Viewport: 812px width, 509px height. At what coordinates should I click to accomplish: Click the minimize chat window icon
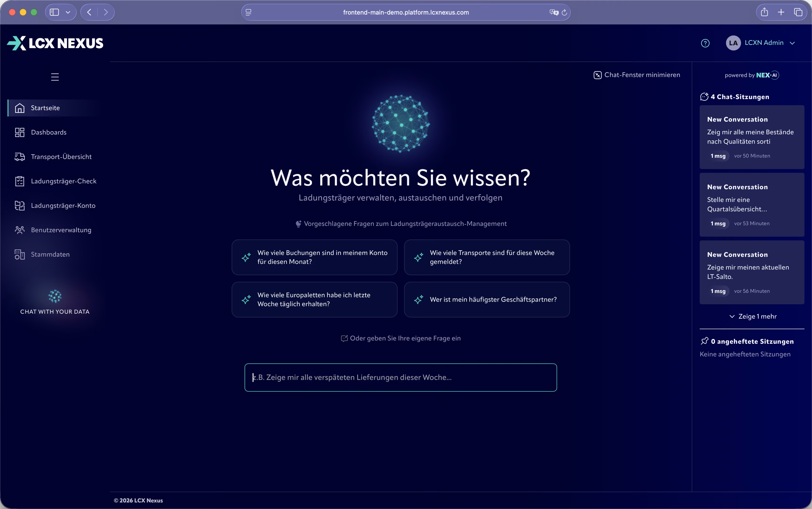(597, 75)
